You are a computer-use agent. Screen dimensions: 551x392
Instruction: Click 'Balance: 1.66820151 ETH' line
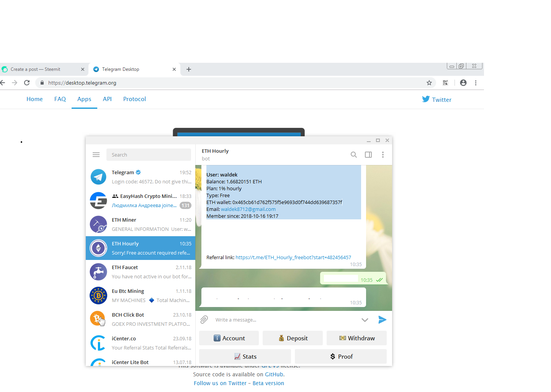click(234, 182)
